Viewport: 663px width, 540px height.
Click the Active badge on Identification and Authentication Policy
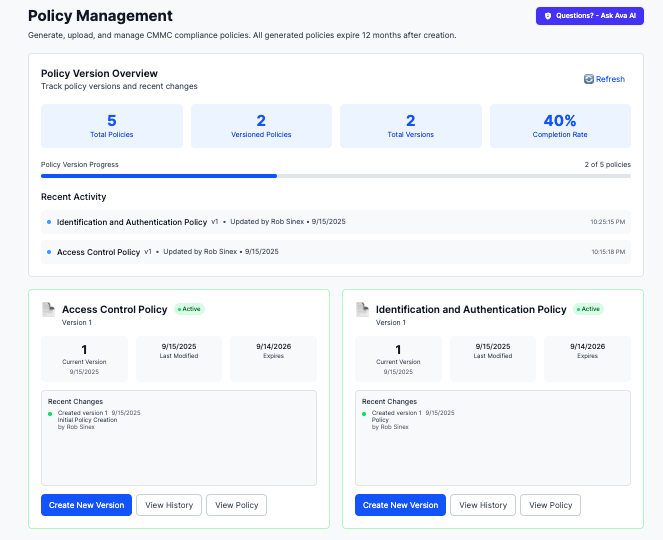[x=588, y=309]
